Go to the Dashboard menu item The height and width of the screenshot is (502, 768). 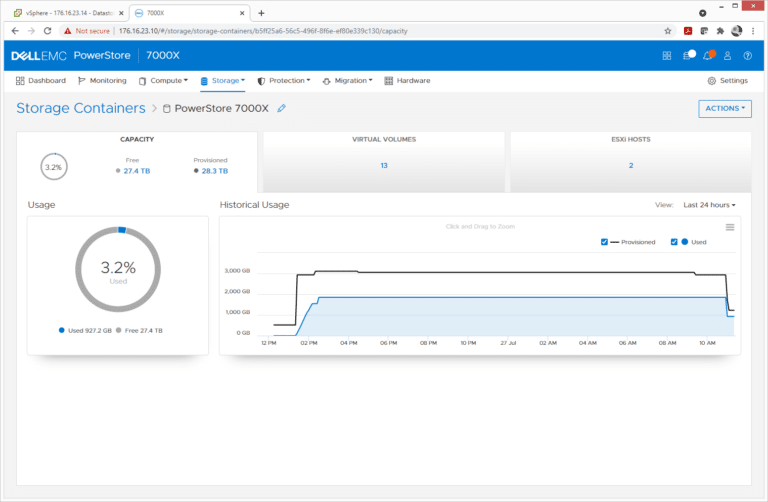[41, 81]
